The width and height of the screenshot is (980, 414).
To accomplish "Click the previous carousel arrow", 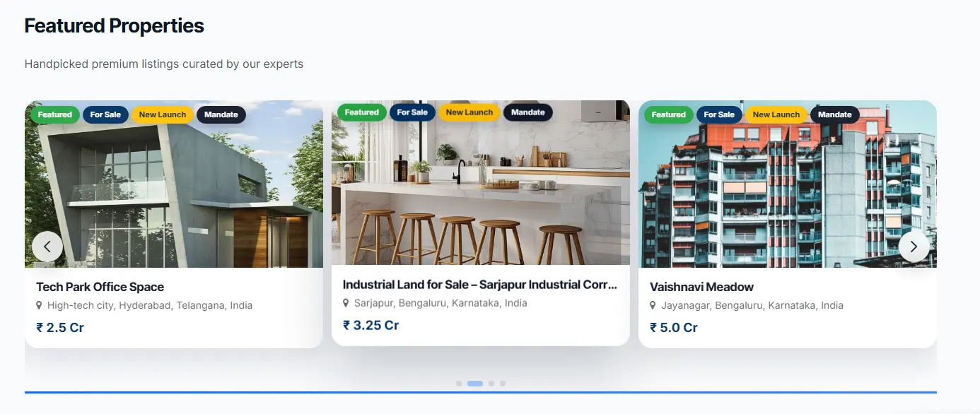I will pos(47,247).
